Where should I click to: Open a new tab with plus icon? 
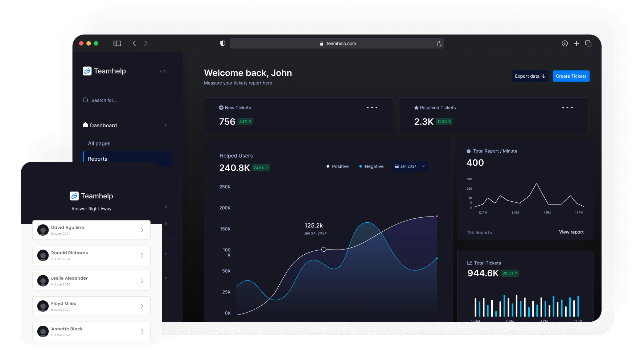(x=577, y=44)
